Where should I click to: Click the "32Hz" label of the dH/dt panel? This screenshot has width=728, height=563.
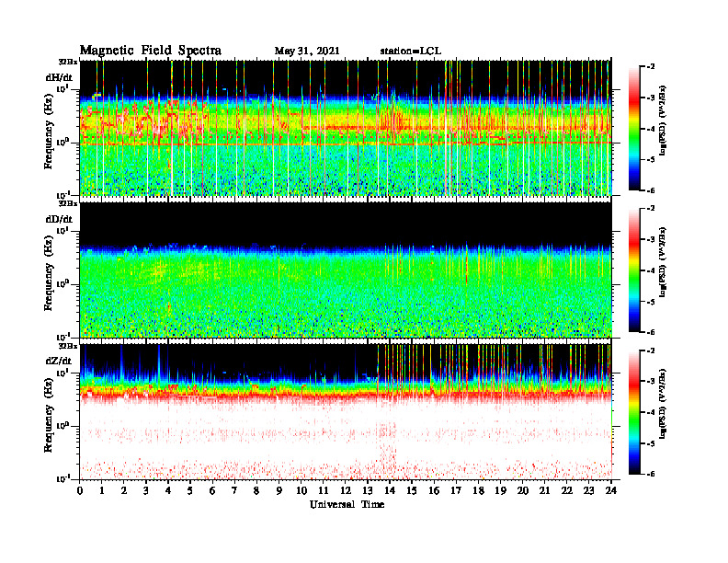(67, 62)
